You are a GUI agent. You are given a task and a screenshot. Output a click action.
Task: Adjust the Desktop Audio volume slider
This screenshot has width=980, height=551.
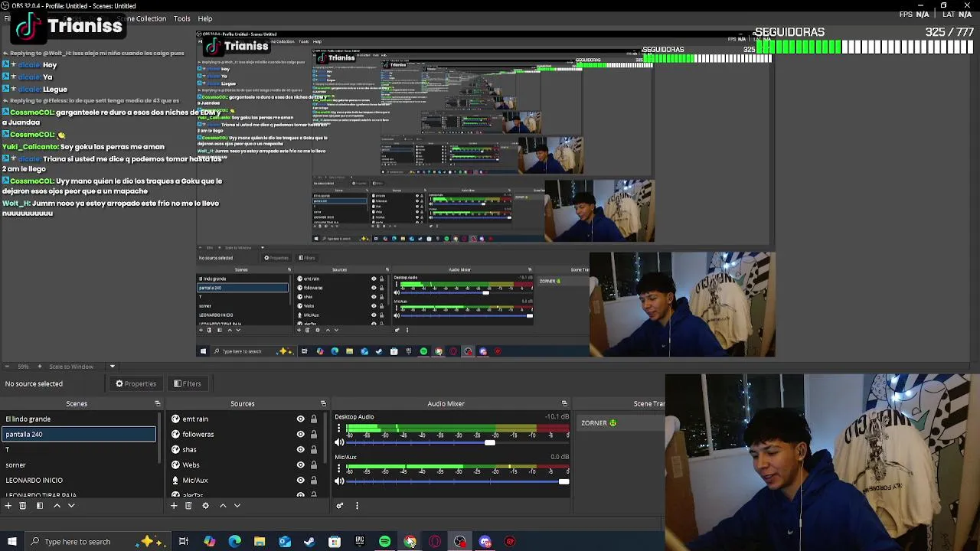coord(489,442)
